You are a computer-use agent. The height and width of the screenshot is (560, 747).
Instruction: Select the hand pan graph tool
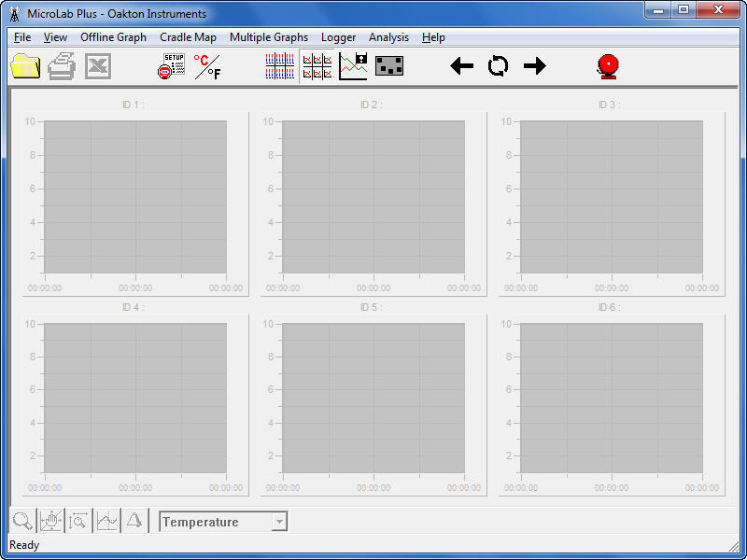[50, 521]
